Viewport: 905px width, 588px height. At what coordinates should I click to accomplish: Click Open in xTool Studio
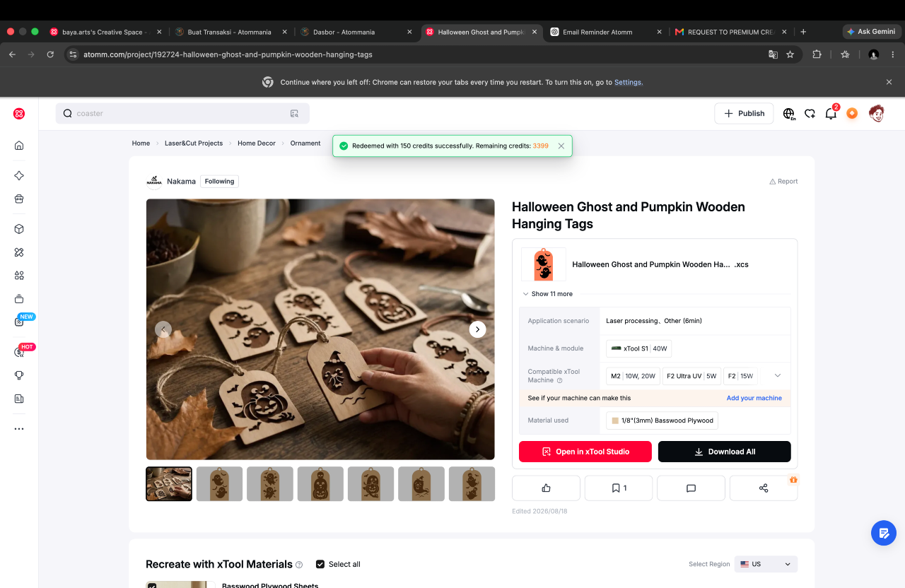585,452
